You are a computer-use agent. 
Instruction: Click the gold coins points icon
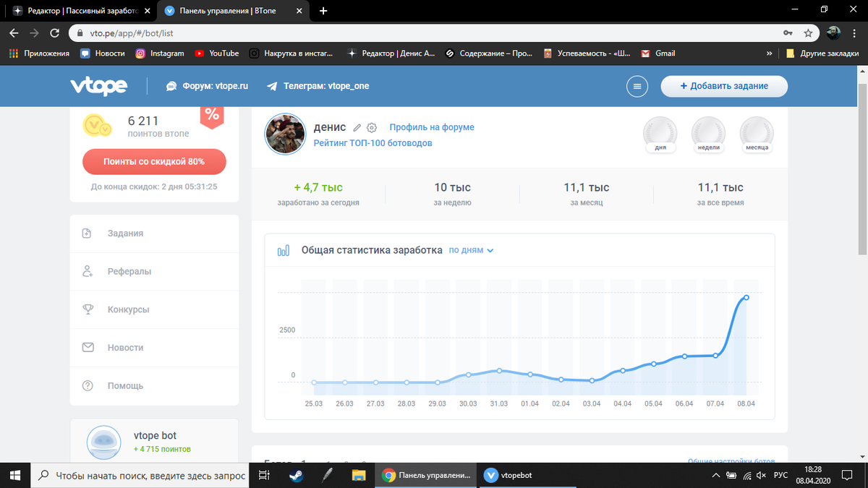(x=97, y=126)
